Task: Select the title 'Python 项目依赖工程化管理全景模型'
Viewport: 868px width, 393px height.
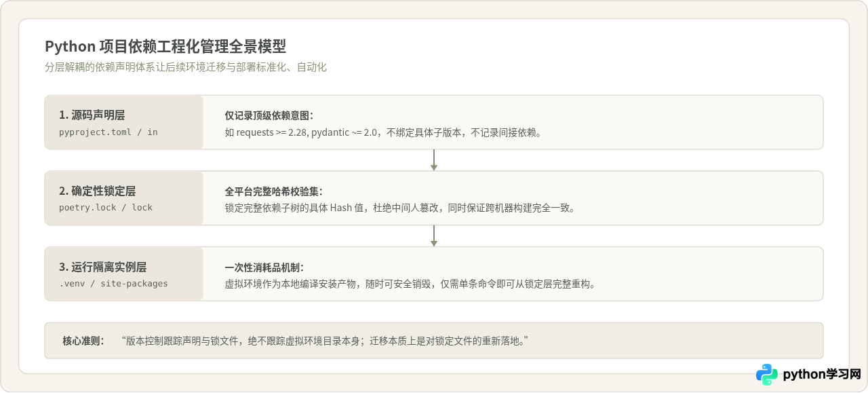Action: click(165, 46)
